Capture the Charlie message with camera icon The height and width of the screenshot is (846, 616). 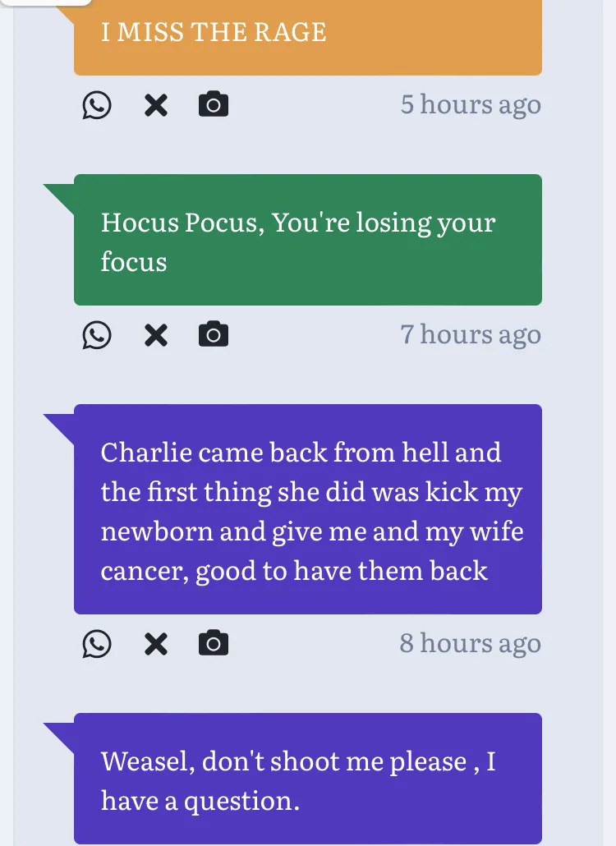click(214, 644)
